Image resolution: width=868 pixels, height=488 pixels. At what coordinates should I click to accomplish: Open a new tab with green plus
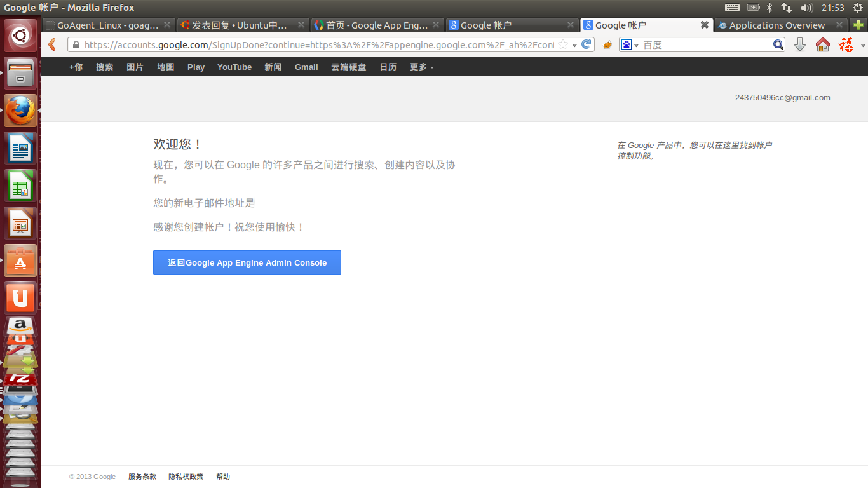(x=858, y=25)
